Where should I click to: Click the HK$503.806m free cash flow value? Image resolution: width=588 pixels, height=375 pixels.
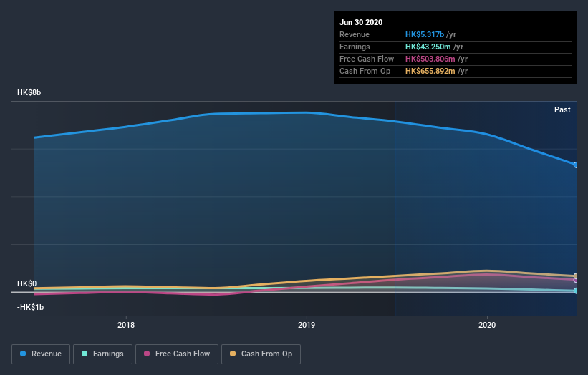430,59
